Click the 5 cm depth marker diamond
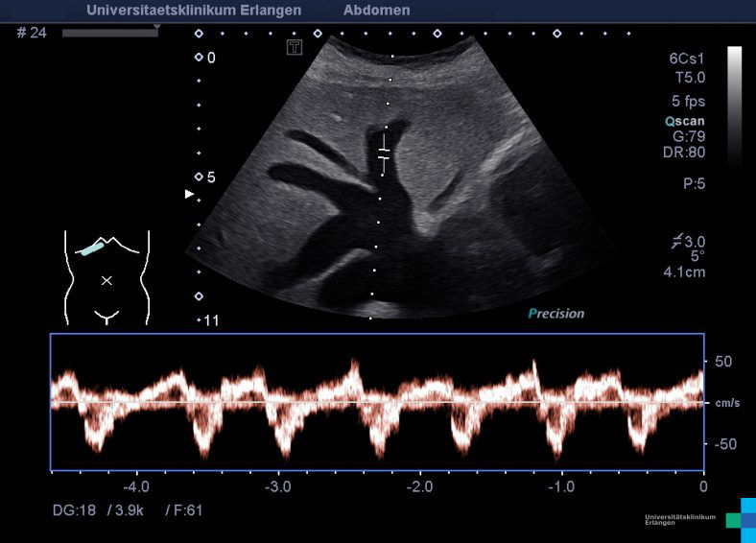This screenshot has height=543, width=756. pyautogui.click(x=199, y=177)
